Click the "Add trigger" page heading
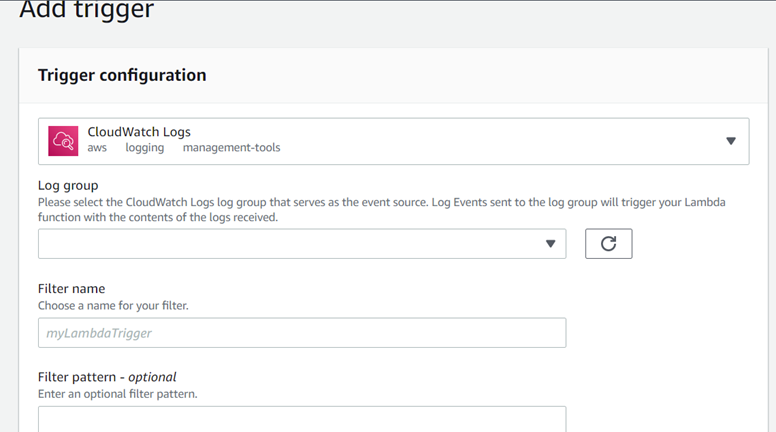This screenshot has width=776, height=432. pyautogui.click(x=87, y=11)
